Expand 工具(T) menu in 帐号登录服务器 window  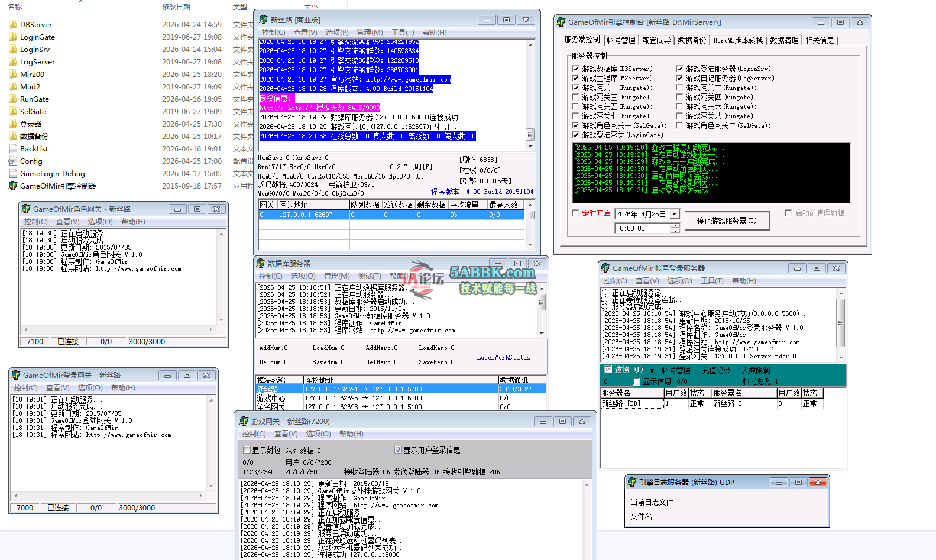(x=712, y=281)
